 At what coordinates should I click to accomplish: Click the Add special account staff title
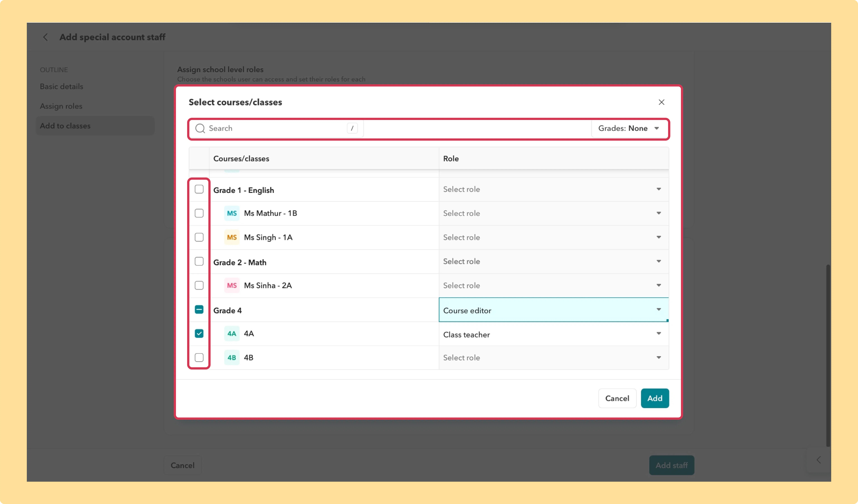(x=112, y=37)
